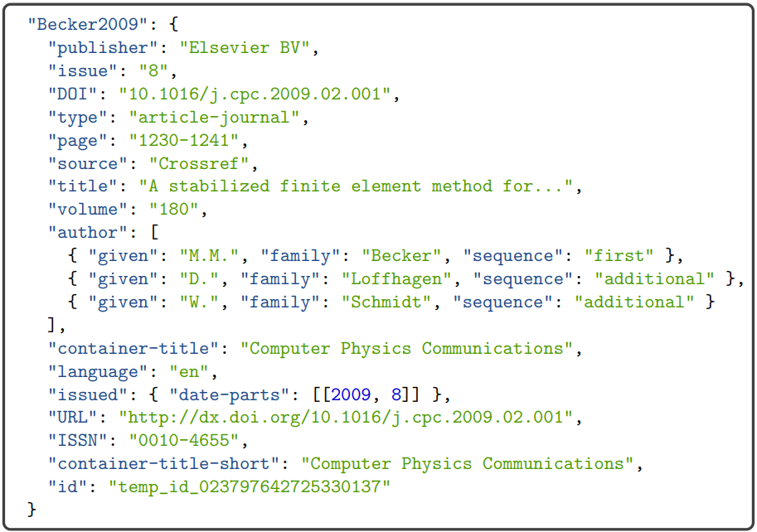Click the year 2009 in date-parts

(351, 394)
